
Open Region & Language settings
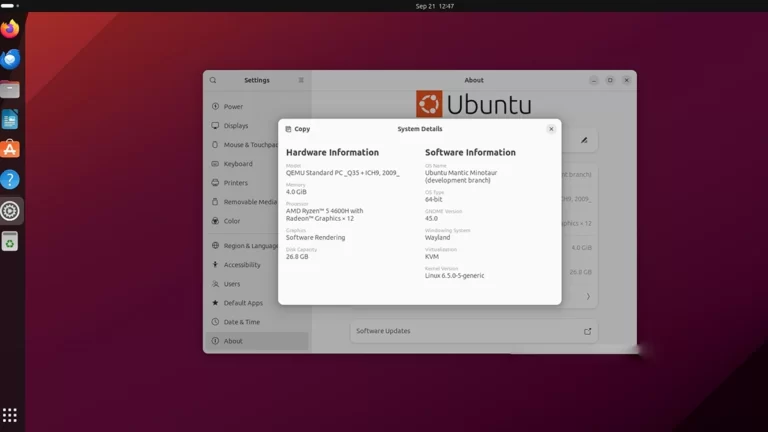[257, 245]
